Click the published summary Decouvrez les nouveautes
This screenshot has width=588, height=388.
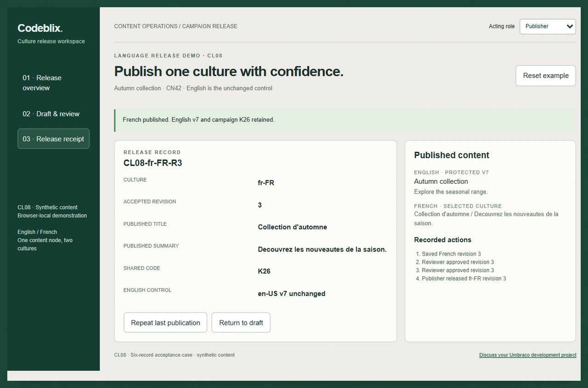coord(322,249)
